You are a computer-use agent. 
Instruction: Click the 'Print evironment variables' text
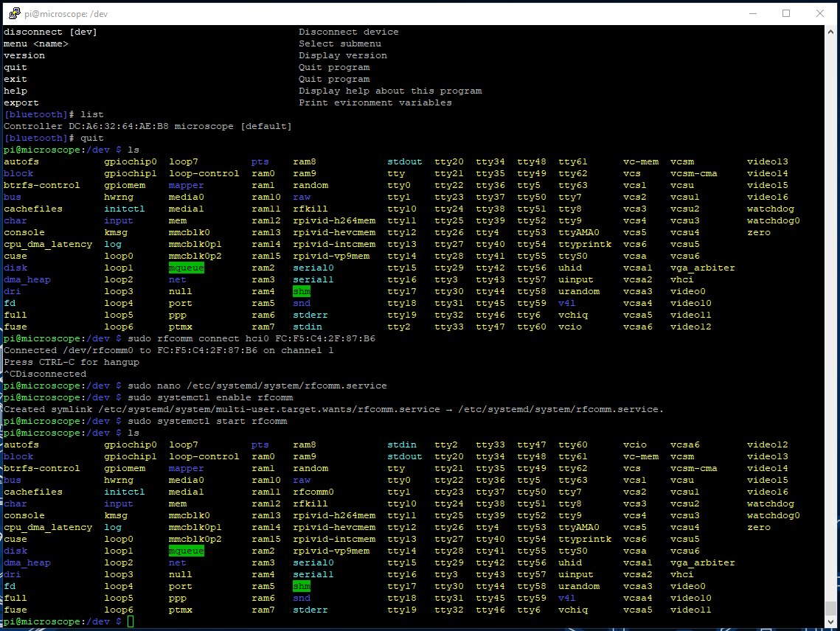[375, 103]
